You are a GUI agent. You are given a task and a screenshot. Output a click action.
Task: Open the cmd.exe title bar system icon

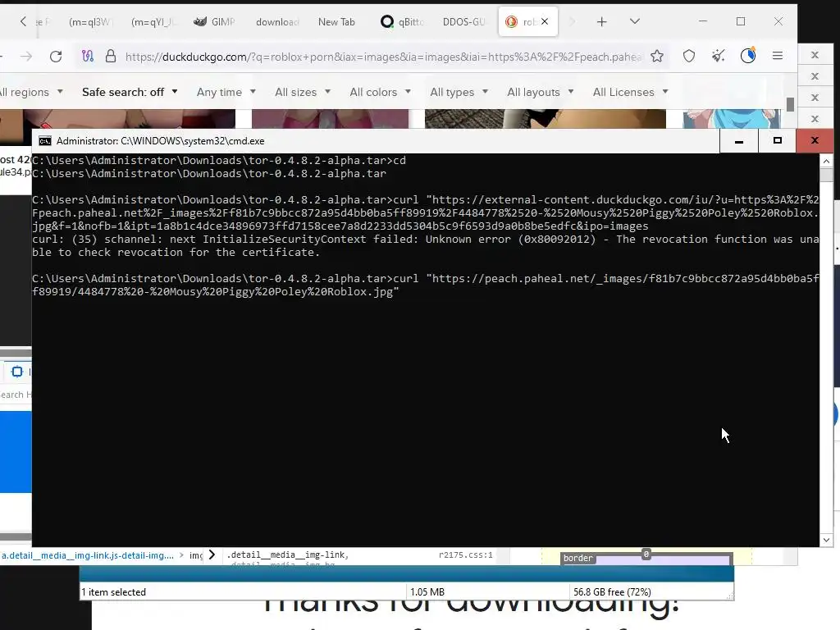(x=45, y=141)
